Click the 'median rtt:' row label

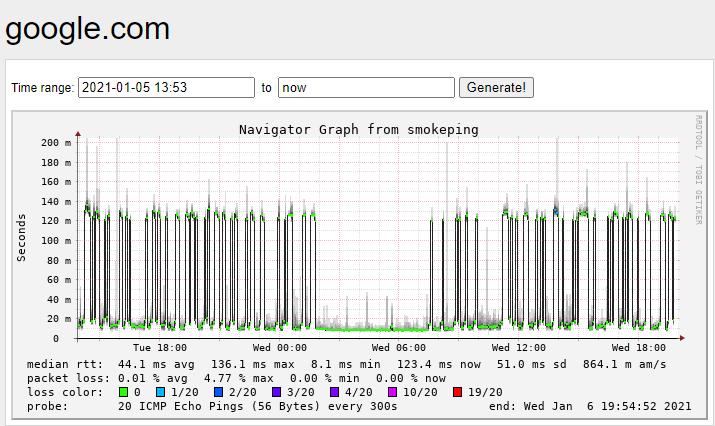tap(65, 364)
